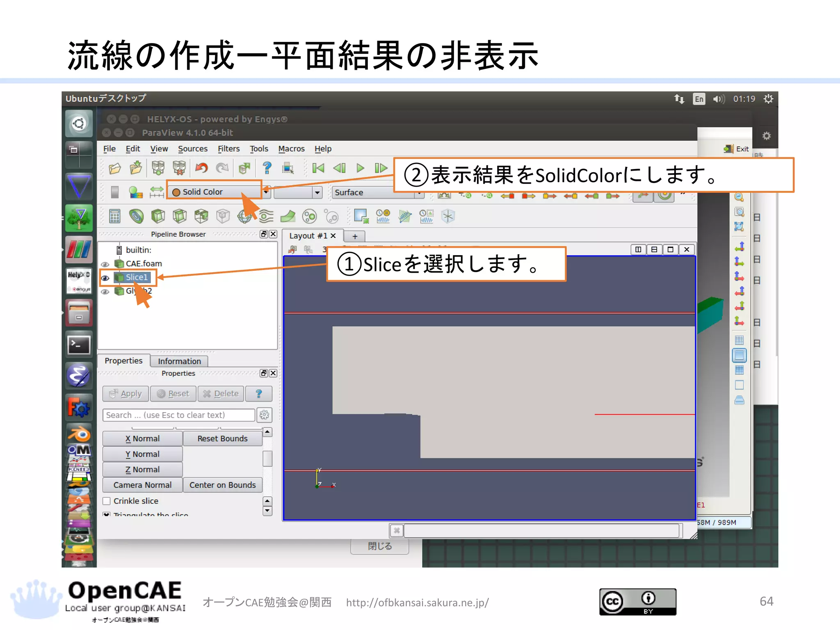Click the X Normal button
This screenshot has height=630, width=840.
point(142,438)
